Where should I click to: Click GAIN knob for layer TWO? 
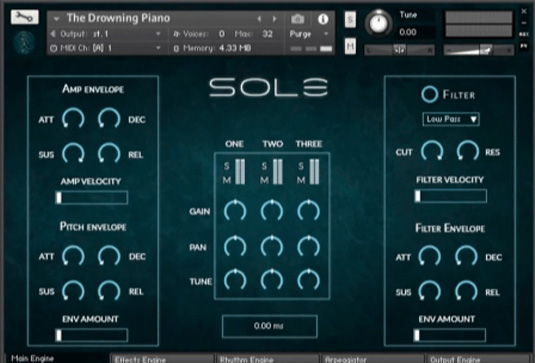tap(272, 210)
